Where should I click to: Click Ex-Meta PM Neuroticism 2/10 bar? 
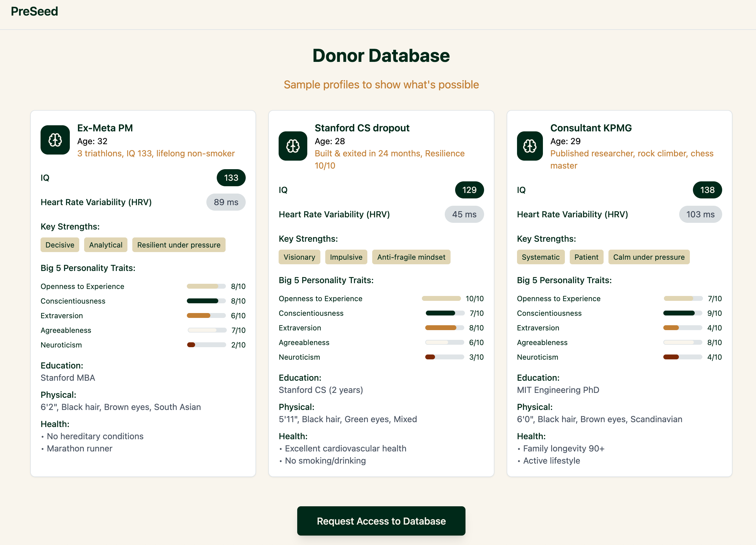pyautogui.click(x=206, y=345)
